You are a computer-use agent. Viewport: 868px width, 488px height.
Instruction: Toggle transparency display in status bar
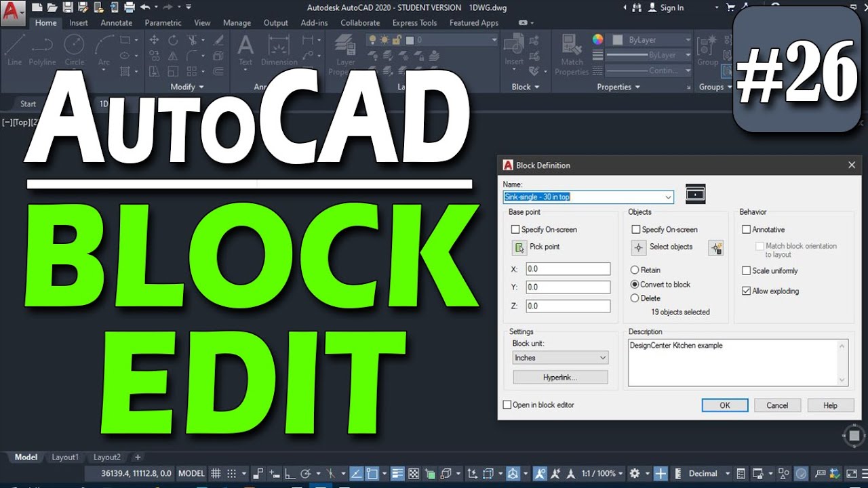point(414,474)
